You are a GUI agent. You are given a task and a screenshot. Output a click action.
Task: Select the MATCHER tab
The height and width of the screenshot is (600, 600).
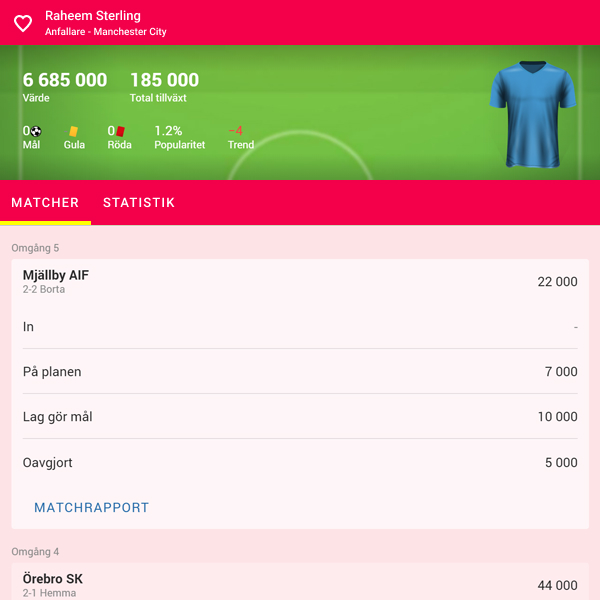click(x=45, y=202)
